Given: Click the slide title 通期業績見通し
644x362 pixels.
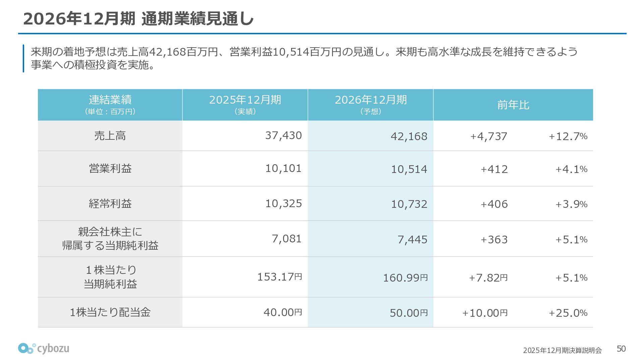Looking at the screenshot, I should (198, 18).
